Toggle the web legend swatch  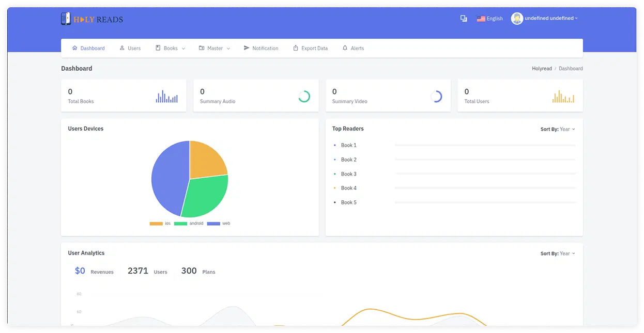click(x=213, y=224)
